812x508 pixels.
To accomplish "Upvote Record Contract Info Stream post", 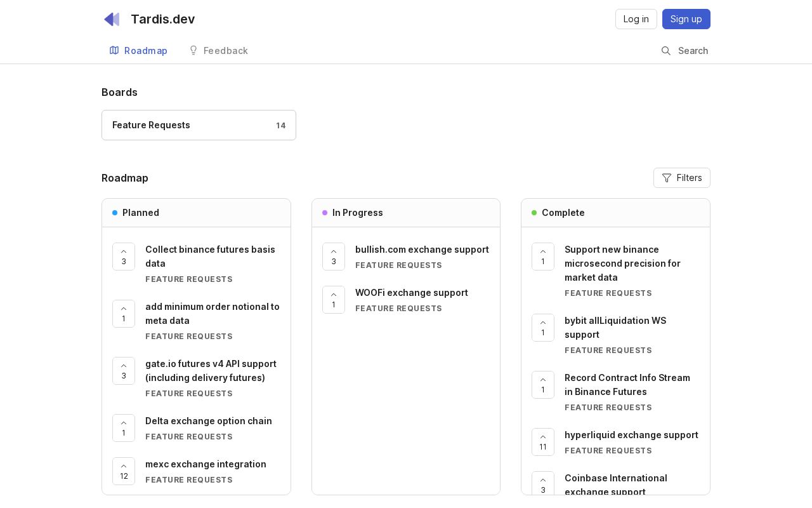I will click(x=543, y=385).
